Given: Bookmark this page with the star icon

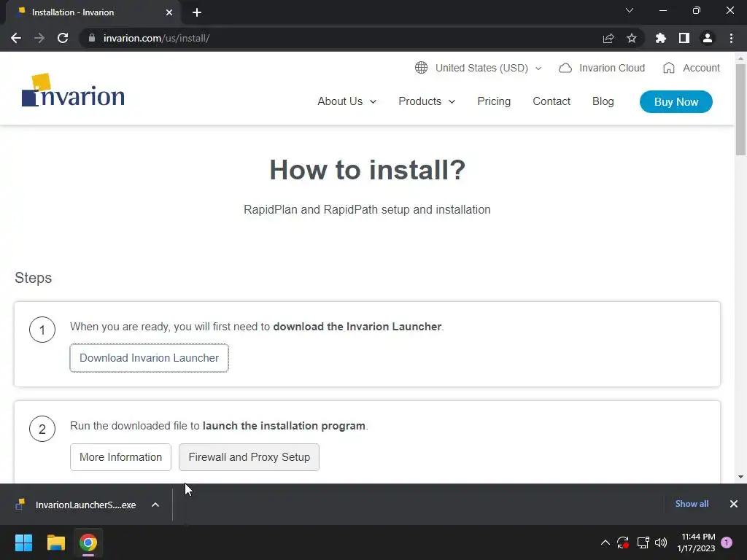Looking at the screenshot, I should coord(632,38).
